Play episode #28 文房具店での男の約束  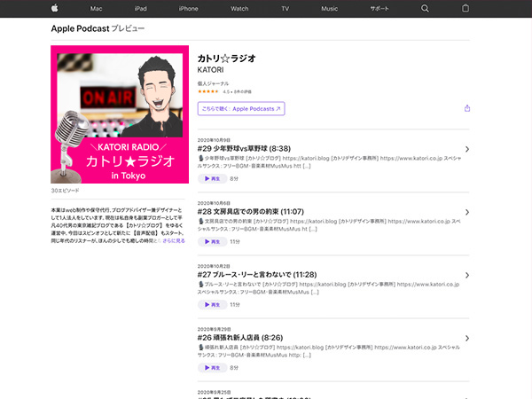point(211,241)
